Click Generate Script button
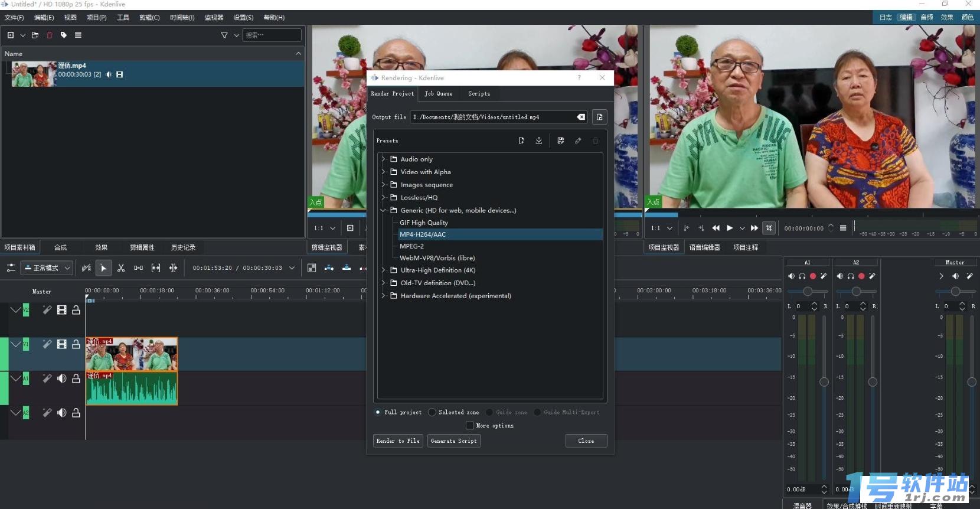The height and width of the screenshot is (509, 980). (x=453, y=441)
